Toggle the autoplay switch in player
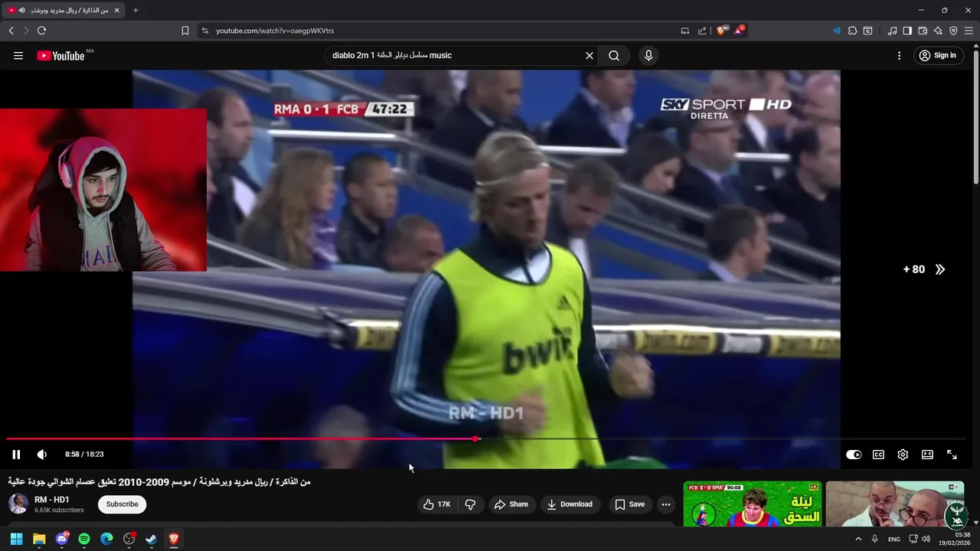980x551 pixels. coord(854,455)
